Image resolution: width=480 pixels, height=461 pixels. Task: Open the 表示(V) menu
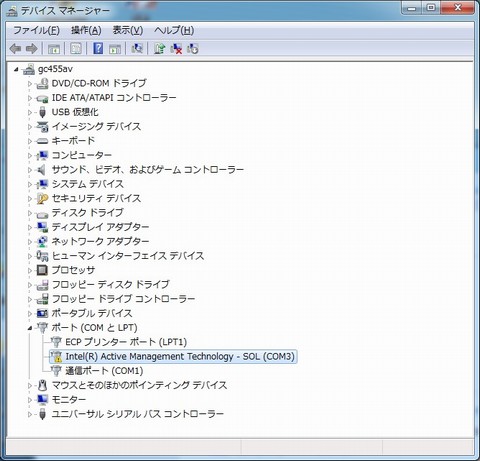coord(128,31)
